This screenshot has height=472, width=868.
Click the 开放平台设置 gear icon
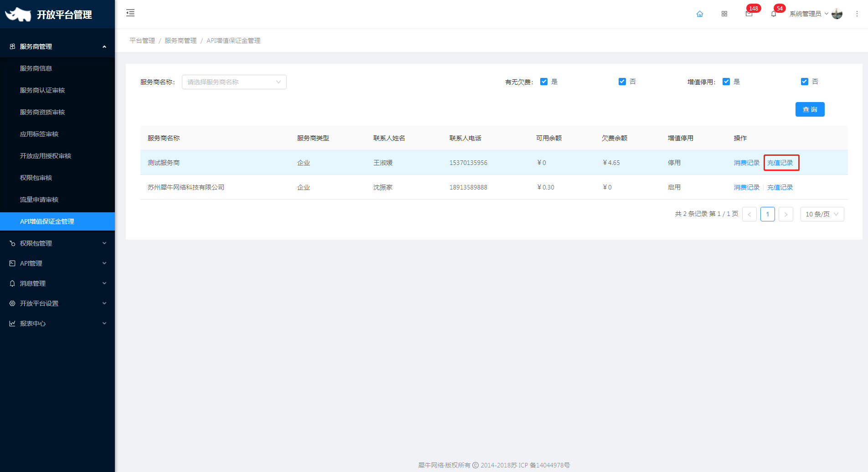point(12,303)
